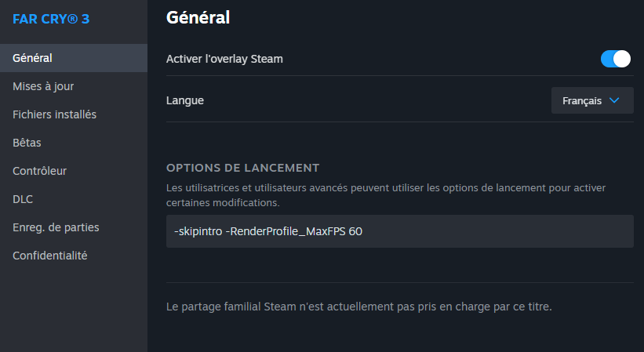Click the Steam family sharing notice
The image size is (644, 352).
pyautogui.click(x=358, y=306)
